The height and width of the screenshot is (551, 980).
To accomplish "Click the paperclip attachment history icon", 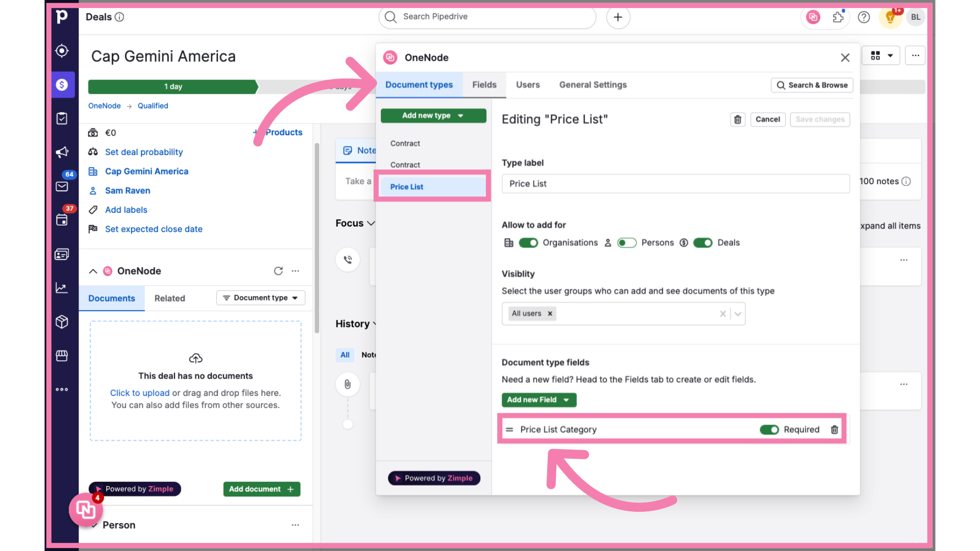I will pyautogui.click(x=348, y=384).
